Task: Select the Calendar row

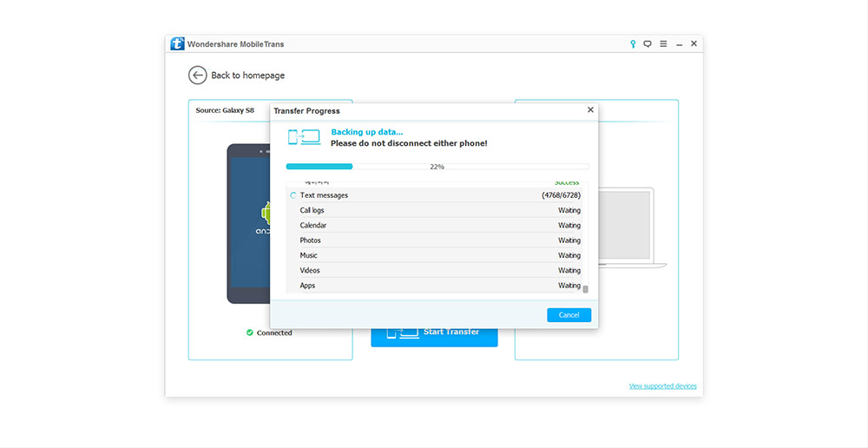Action: click(434, 226)
